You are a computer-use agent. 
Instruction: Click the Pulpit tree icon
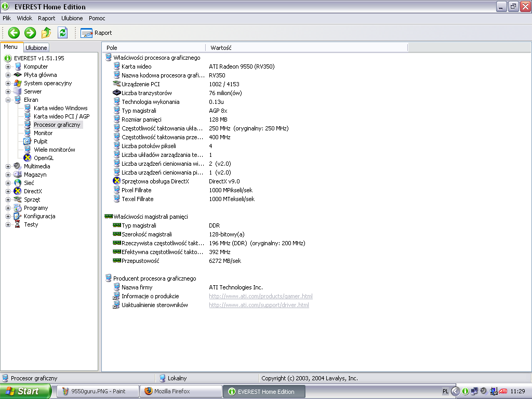pyautogui.click(x=28, y=141)
